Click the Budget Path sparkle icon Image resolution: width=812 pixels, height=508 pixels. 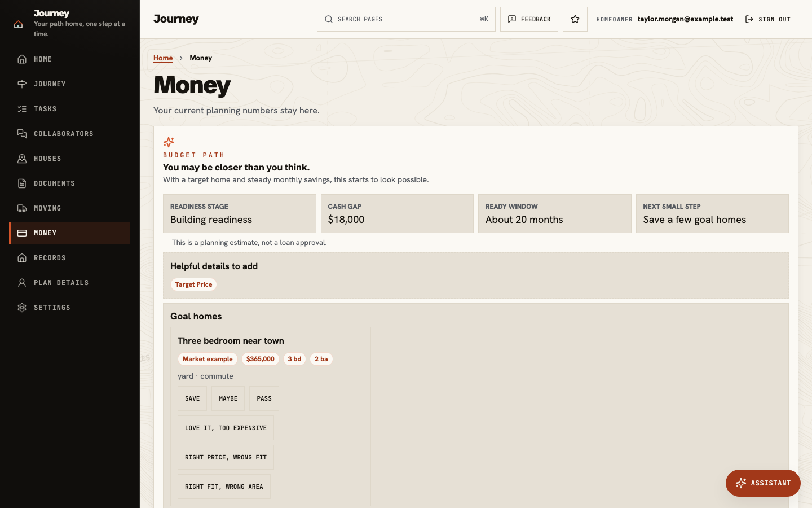tap(169, 142)
